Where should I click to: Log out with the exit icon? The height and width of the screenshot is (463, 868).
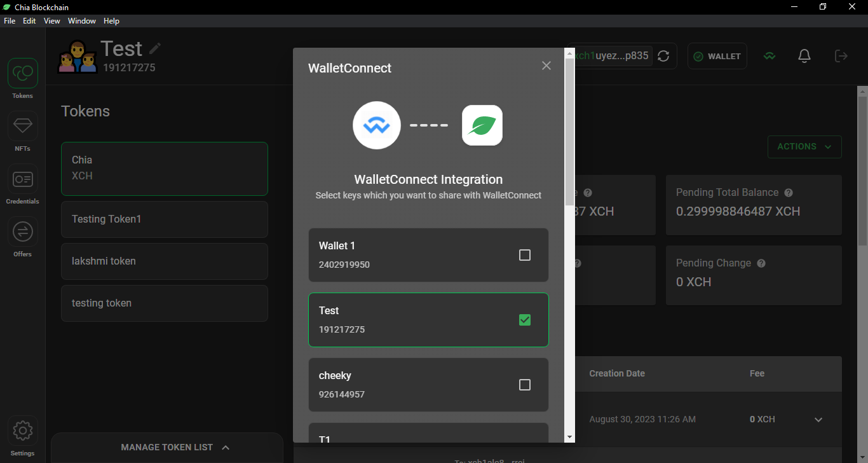(841, 56)
